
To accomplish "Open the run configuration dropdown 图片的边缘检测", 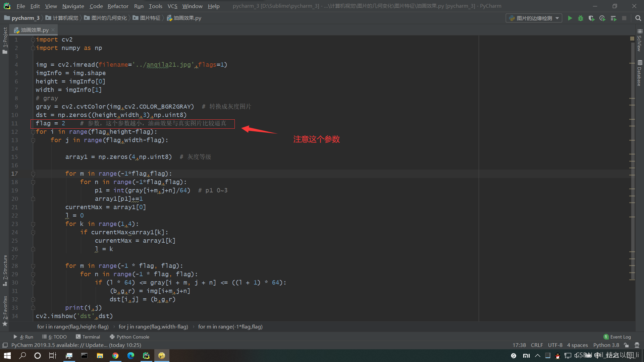I will click(x=534, y=18).
